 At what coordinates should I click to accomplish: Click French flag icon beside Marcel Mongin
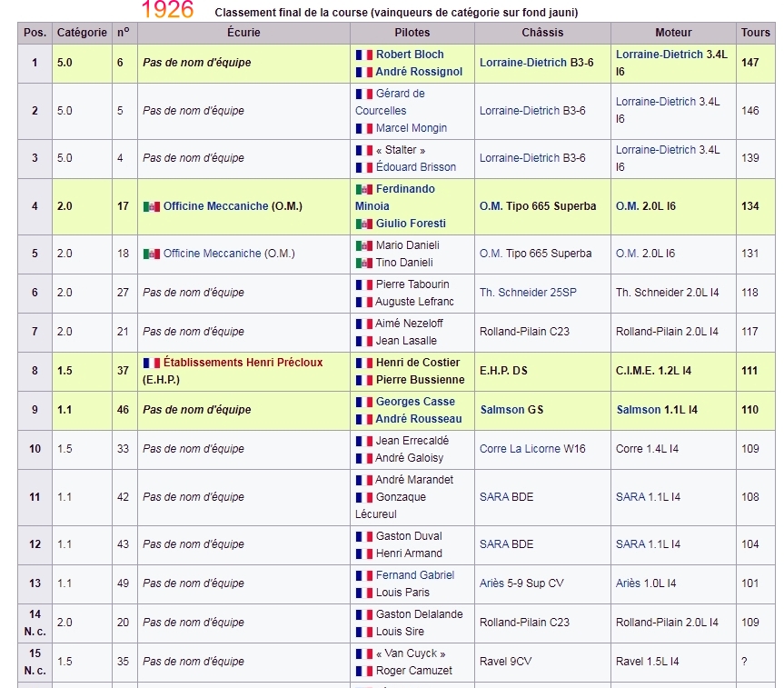pos(364,128)
